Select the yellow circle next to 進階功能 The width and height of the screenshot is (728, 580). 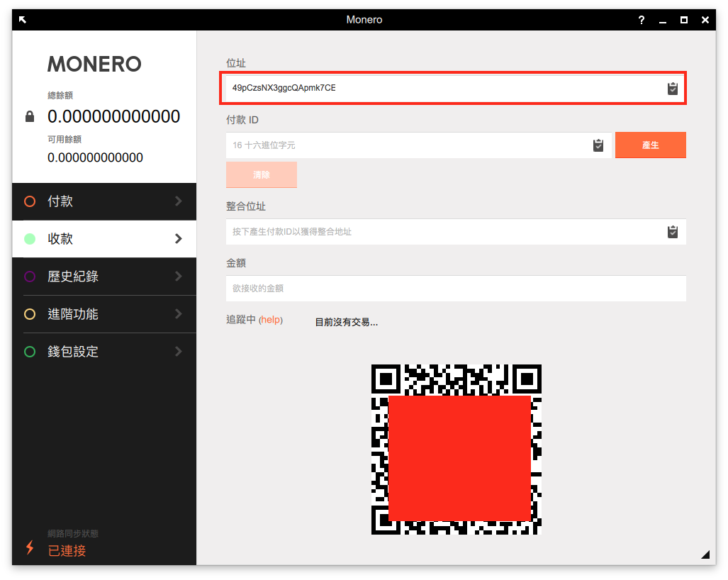(30, 314)
